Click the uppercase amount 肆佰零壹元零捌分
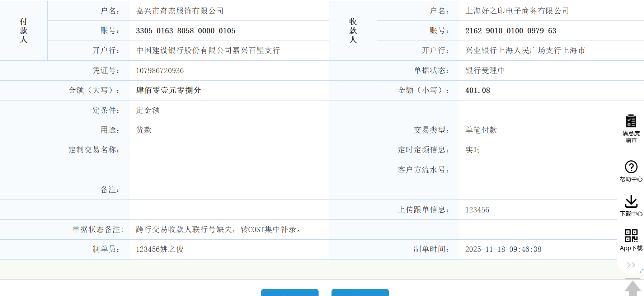This screenshot has width=644, height=296. [x=168, y=90]
